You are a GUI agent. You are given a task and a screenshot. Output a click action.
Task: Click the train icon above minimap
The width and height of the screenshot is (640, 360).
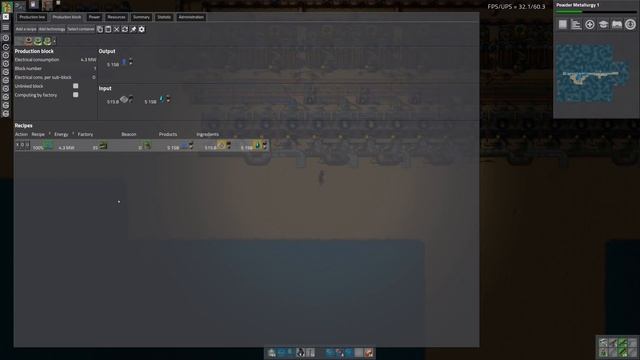point(617,24)
